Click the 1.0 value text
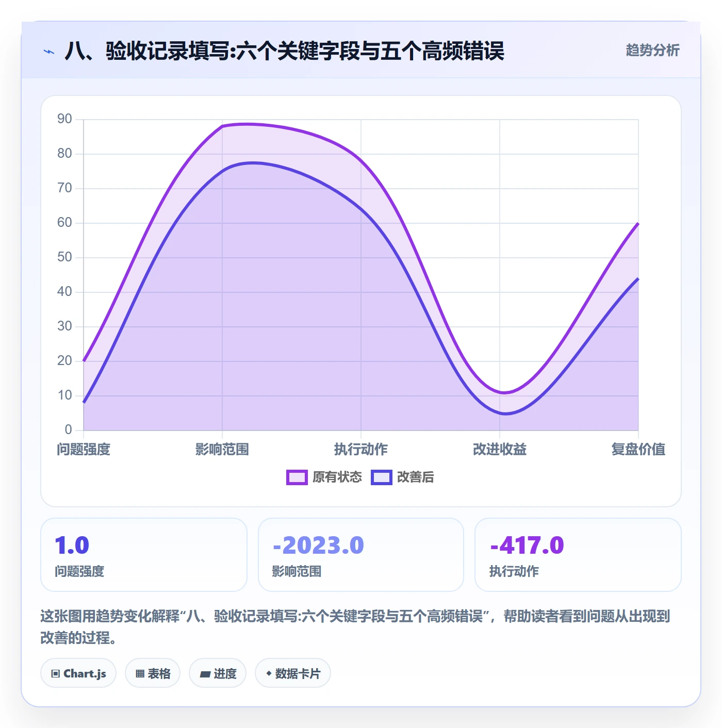The image size is (722, 728). pos(72,545)
